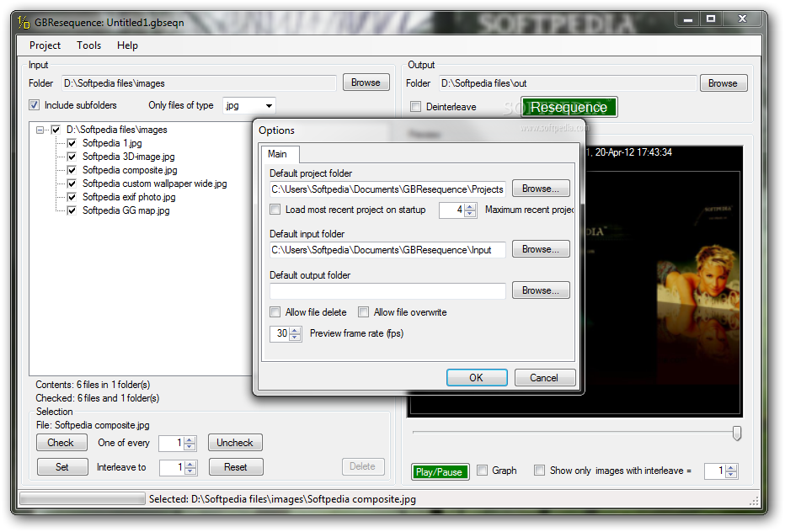Collapse the D:\Softpedia files\images tree node
The height and width of the screenshot is (532, 785).
click(40, 130)
